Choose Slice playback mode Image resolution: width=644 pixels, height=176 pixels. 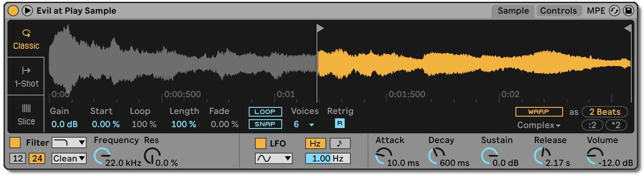26,114
